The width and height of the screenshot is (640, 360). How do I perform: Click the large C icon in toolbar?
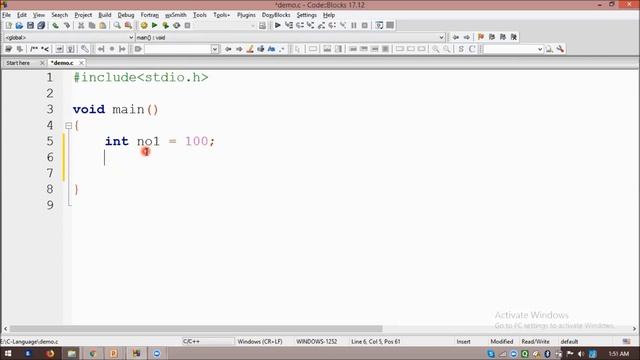[x=472, y=49]
